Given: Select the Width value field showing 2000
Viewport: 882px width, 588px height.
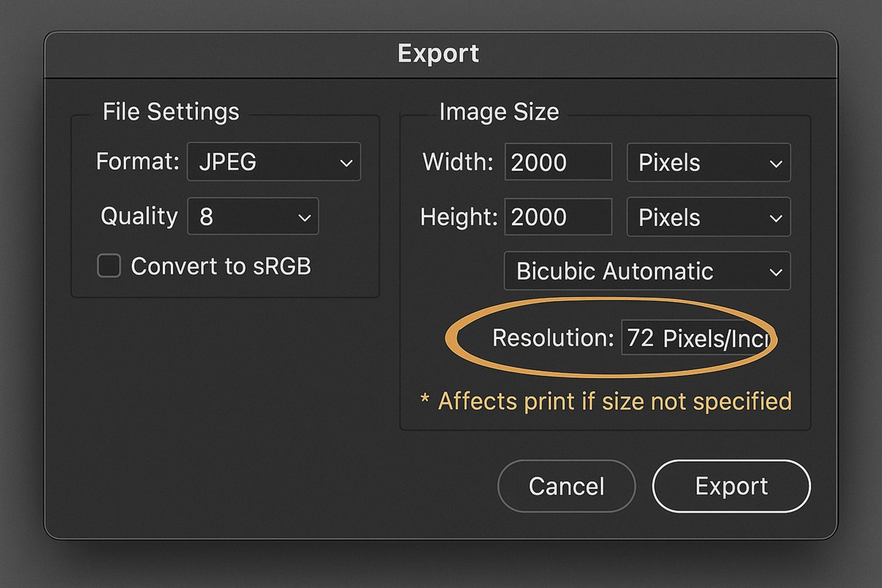Looking at the screenshot, I should [558, 162].
